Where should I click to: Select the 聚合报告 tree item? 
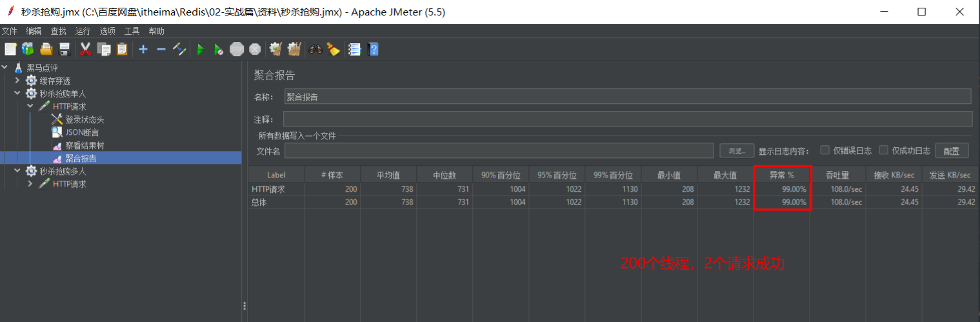[81, 158]
